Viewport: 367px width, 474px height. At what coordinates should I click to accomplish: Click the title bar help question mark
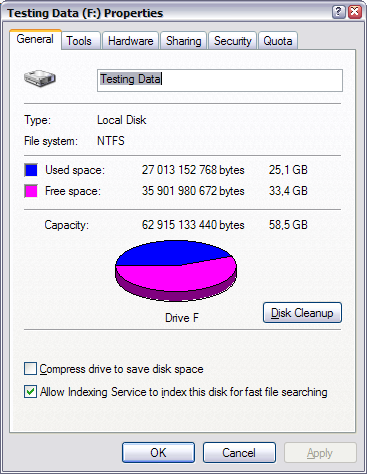(x=338, y=12)
